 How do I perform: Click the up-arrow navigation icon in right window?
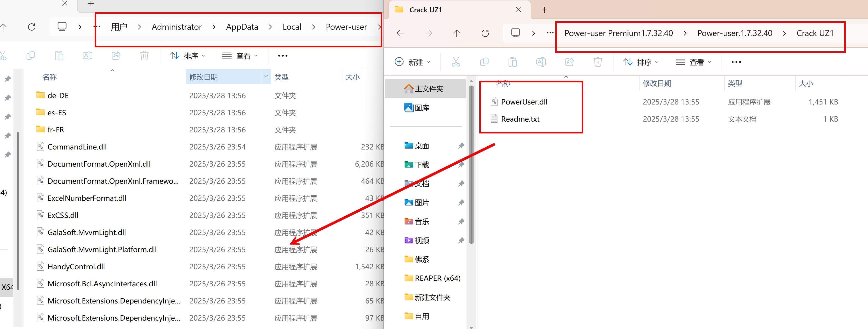click(x=456, y=33)
